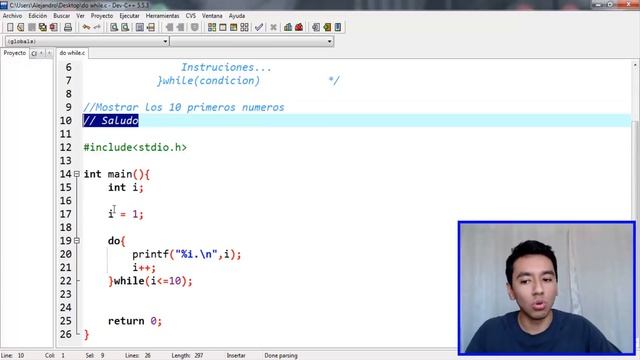Viewport: 640px width, 360px height.
Task: Click the side panel tab scroll right arrow
Action: (x=49, y=53)
